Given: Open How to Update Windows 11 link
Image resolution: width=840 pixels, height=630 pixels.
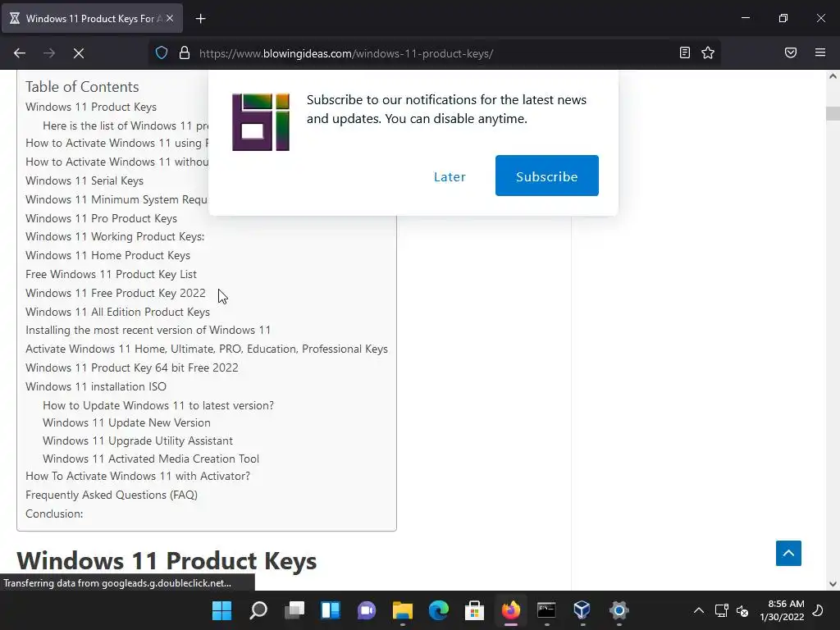Looking at the screenshot, I should tap(158, 405).
